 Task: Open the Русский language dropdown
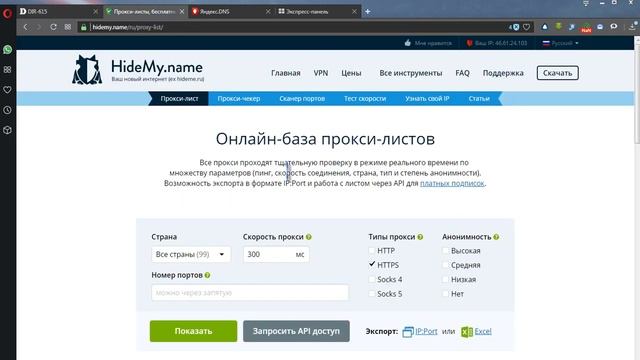560,43
